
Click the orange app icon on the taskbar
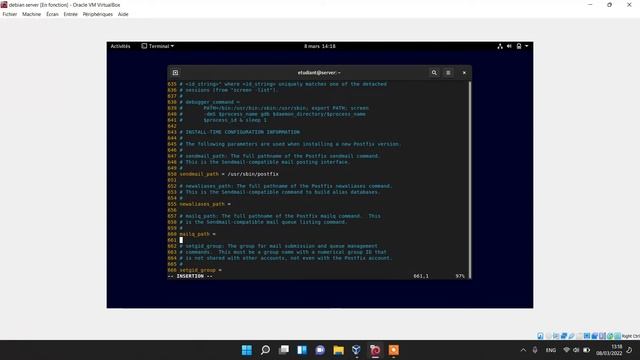[393, 350]
